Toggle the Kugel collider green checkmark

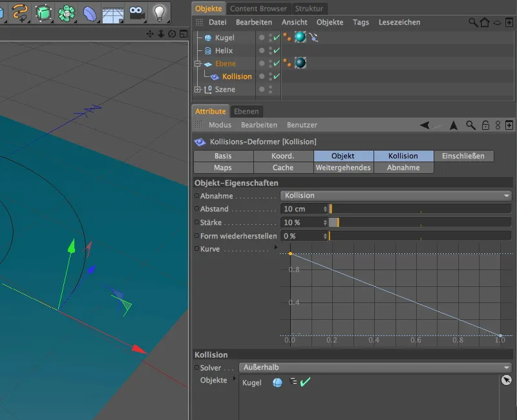click(x=305, y=382)
